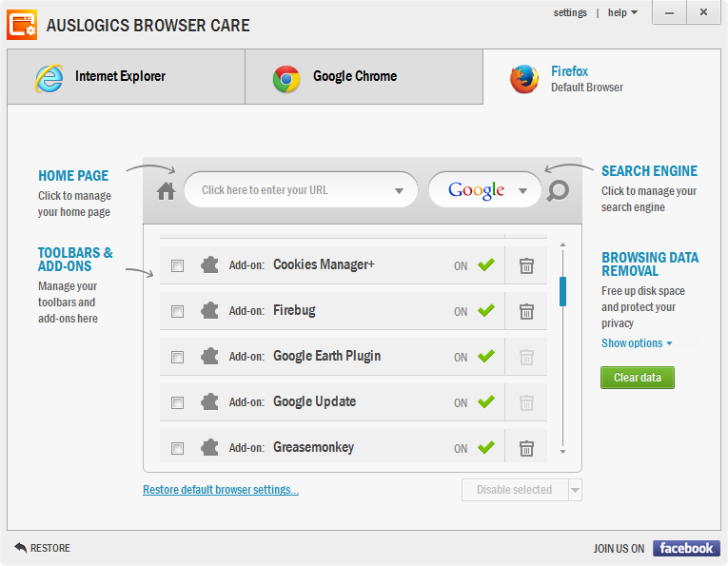Click the RESTORE label at bottom
728x566 pixels.
50,548
